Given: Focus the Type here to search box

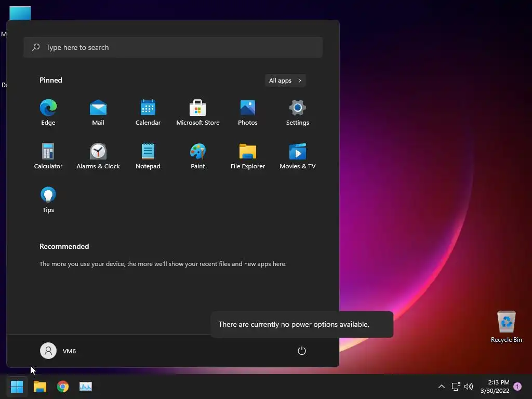Looking at the screenshot, I should 173,47.
